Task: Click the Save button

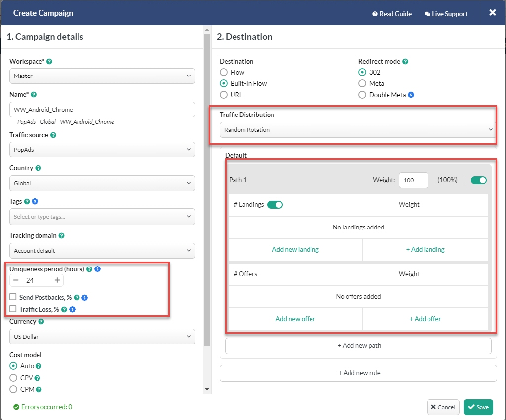Action: [478, 407]
